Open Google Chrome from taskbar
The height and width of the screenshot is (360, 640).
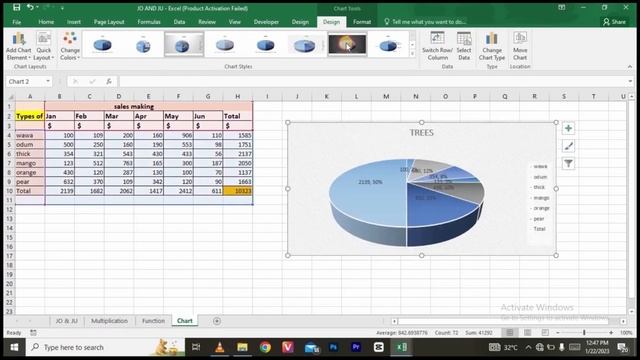[265, 347]
